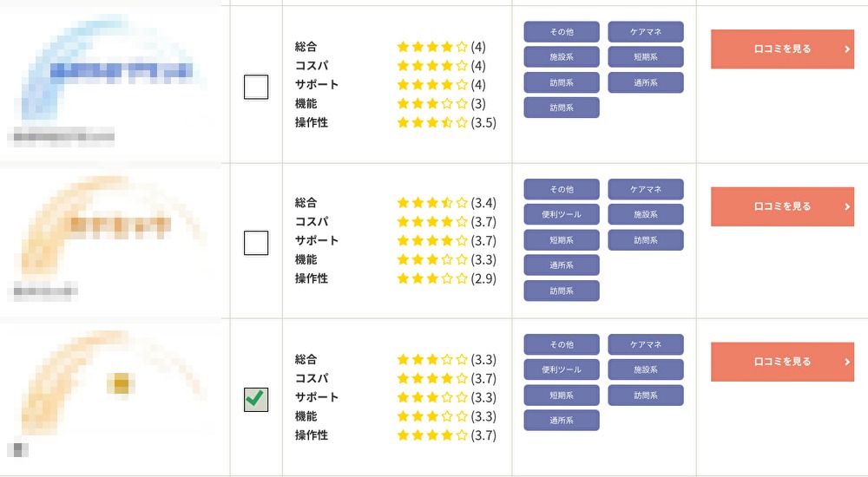Click the first row's arrow chevron on 口コミを見る
868x477 pixels.
tap(847, 49)
